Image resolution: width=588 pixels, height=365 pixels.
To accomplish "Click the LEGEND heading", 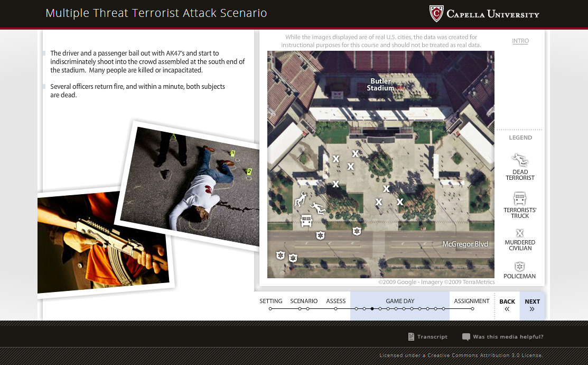I will coord(520,138).
